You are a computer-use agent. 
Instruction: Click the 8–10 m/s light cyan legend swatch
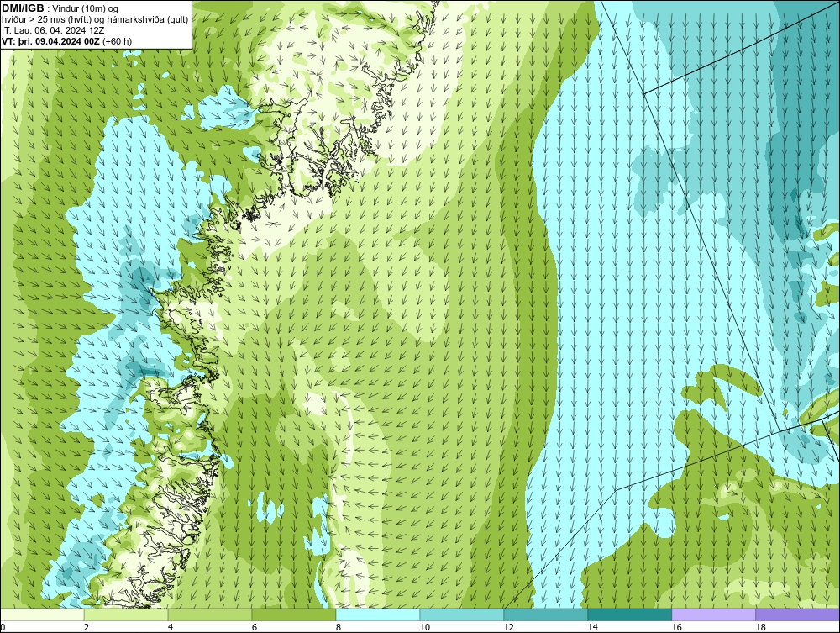[378, 615]
